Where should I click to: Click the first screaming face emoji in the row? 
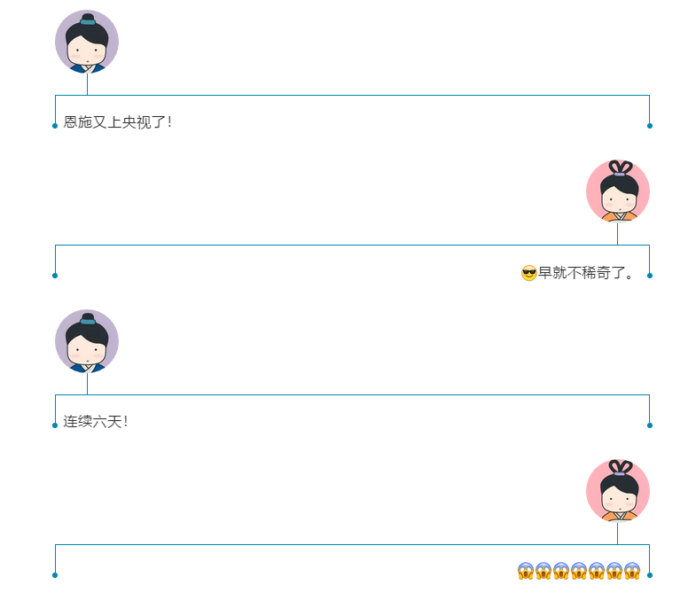tap(526, 572)
